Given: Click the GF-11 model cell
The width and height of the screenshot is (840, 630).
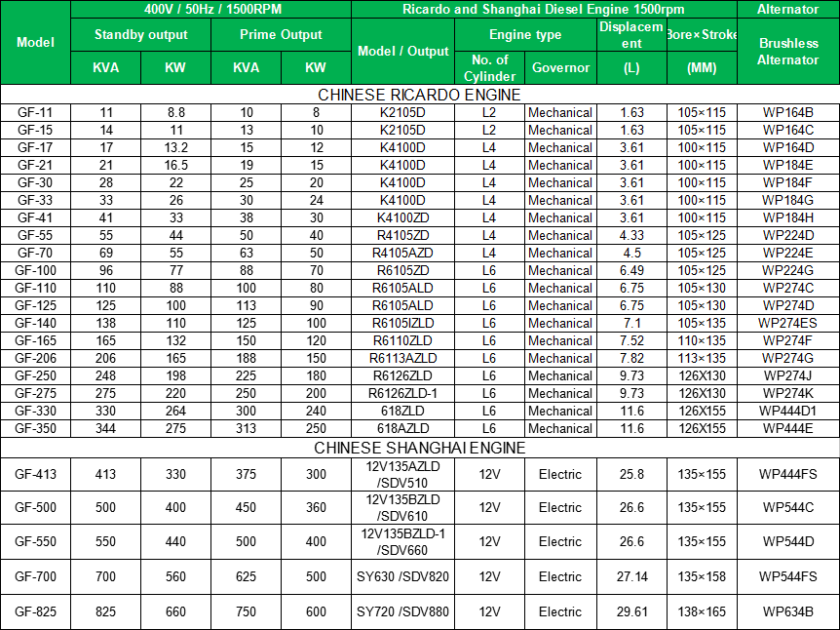Looking at the screenshot, I should pyautogui.click(x=35, y=112).
